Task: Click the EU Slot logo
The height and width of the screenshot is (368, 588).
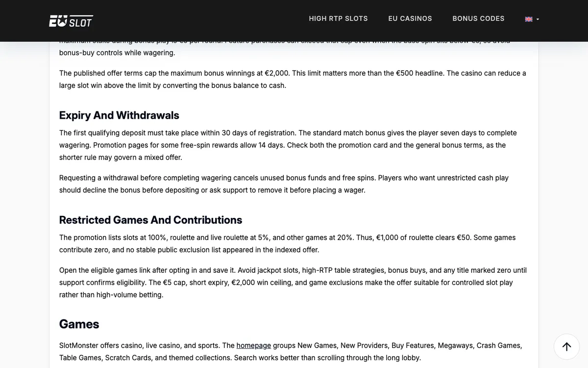Action: click(x=71, y=21)
